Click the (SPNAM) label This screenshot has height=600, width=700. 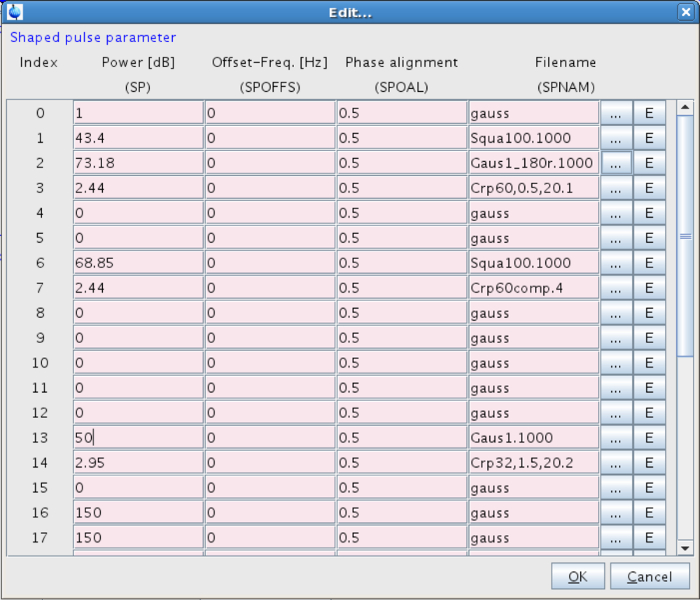(x=566, y=87)
